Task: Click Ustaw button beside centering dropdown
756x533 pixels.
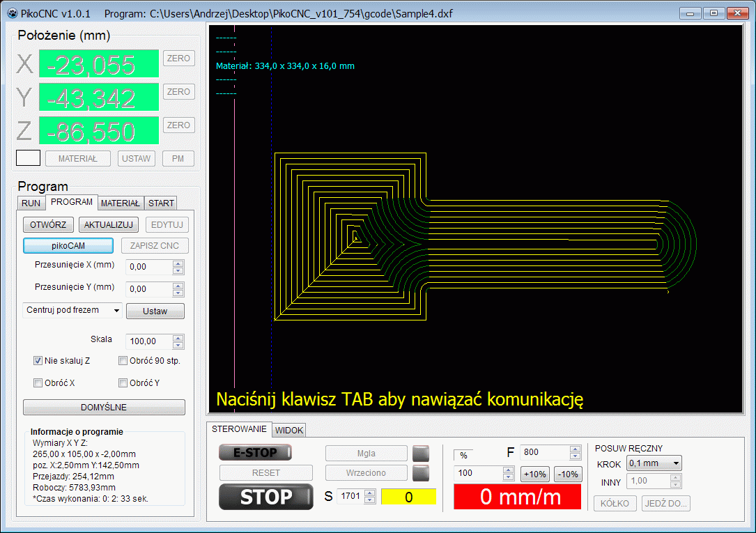Action: pos(155,311)
